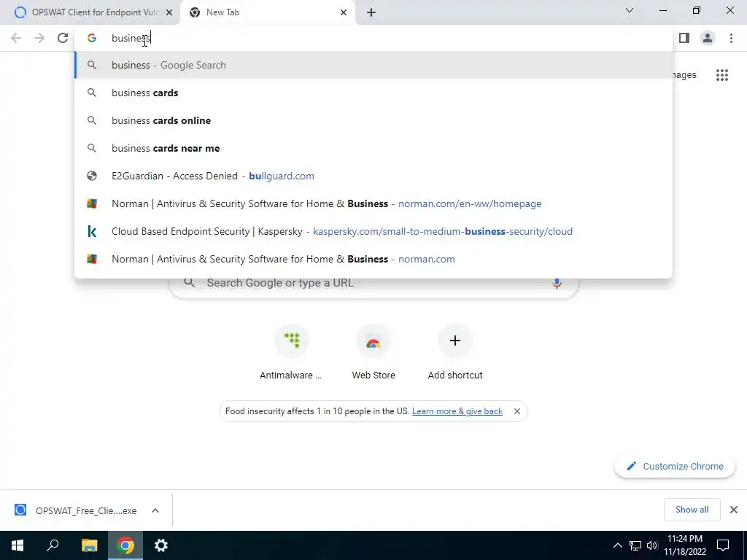Open Antimalware shortcut tile
The height and width of the screenshot is (560, 747).
290,353
